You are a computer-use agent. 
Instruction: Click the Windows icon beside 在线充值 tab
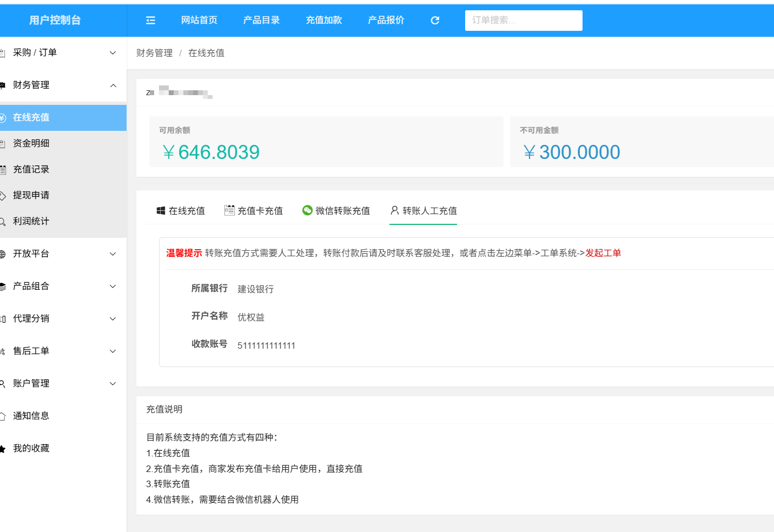pyautogui.click(x=161, y=211)
